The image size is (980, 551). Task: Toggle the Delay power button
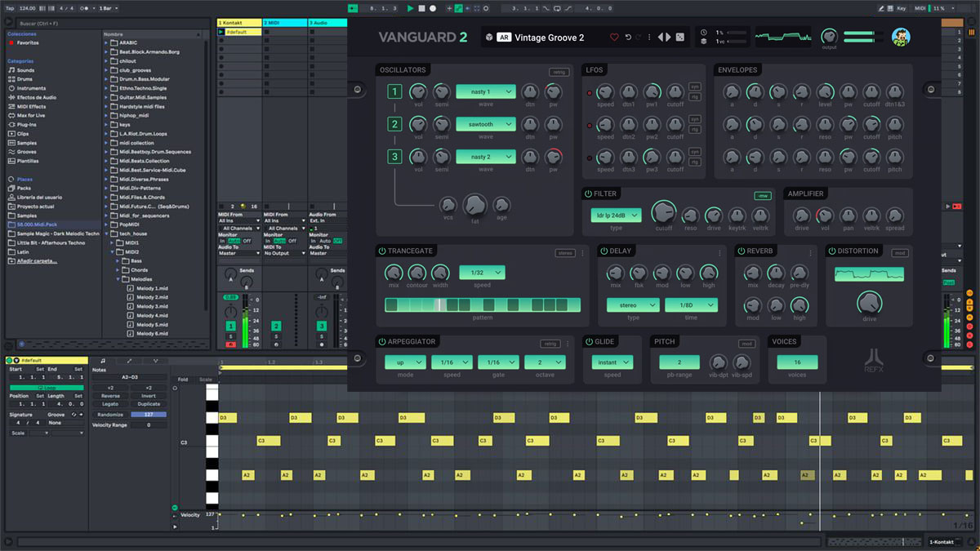pos(604,251)
